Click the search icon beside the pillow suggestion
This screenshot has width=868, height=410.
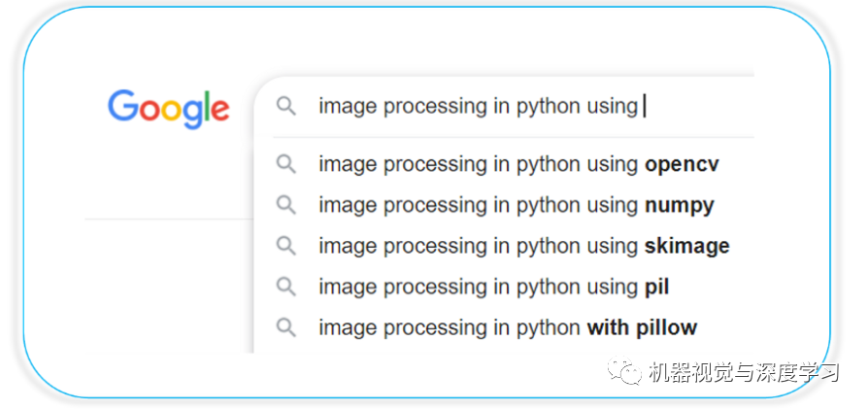(286, 327)
